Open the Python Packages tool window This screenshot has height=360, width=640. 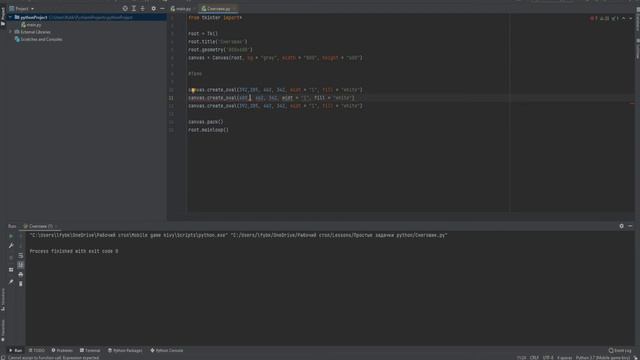(x=125, y=350)
